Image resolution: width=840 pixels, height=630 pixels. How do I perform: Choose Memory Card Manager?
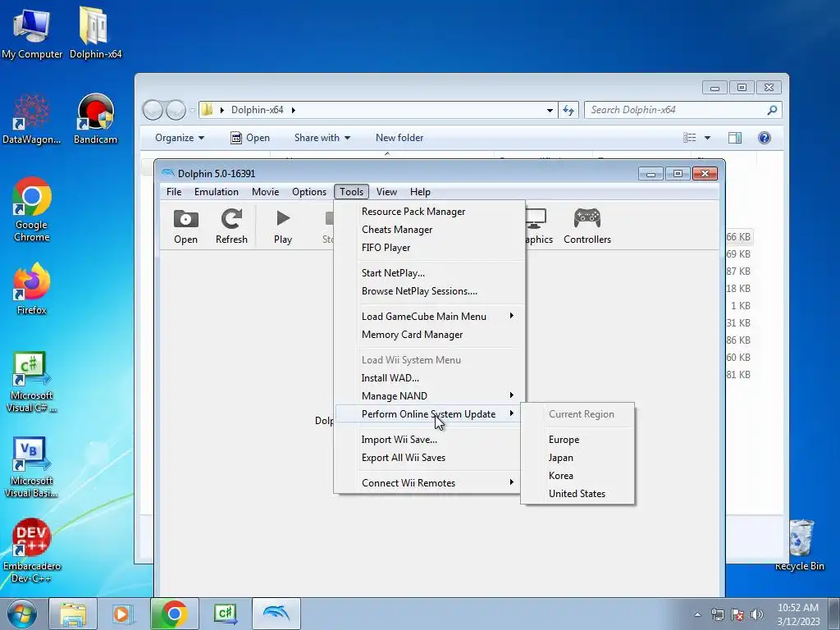430,335
